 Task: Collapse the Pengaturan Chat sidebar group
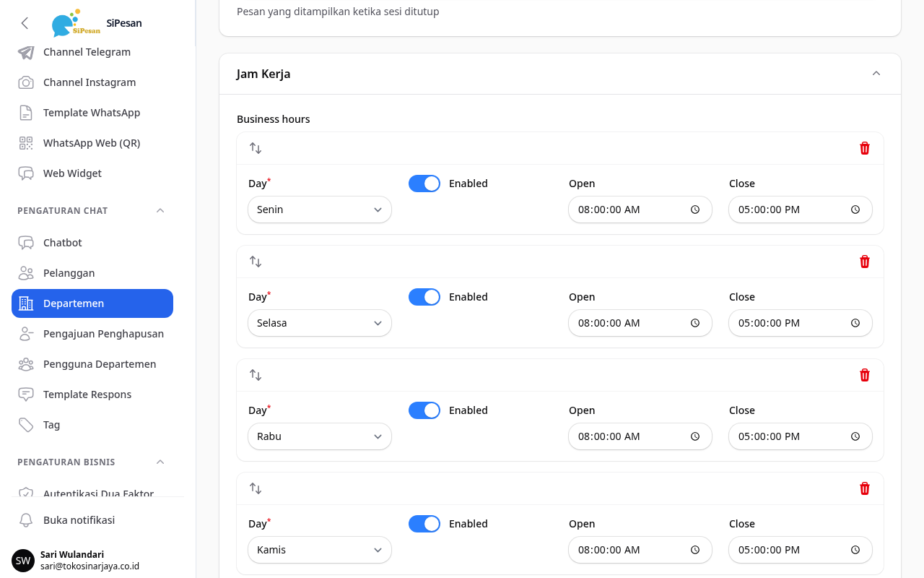pos(160,211)
